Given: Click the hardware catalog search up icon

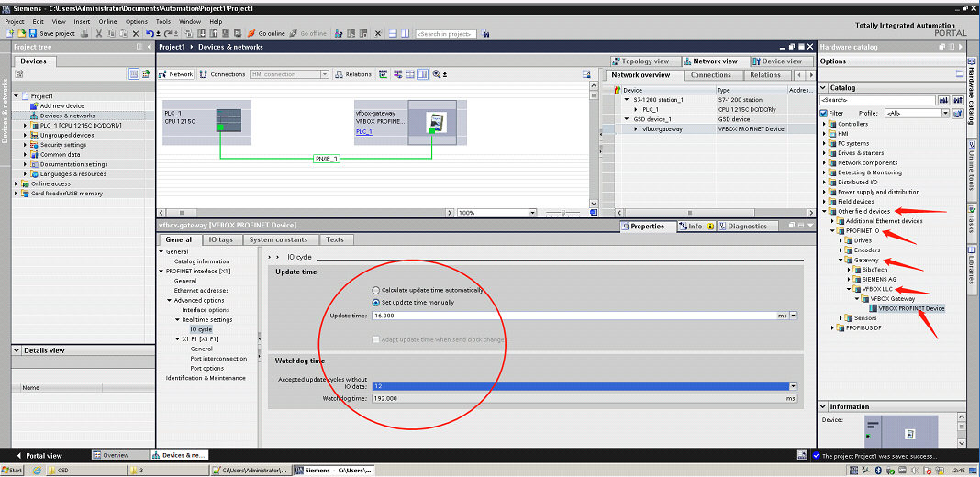Looking at the screenshot, I should (x=957, y=100).
